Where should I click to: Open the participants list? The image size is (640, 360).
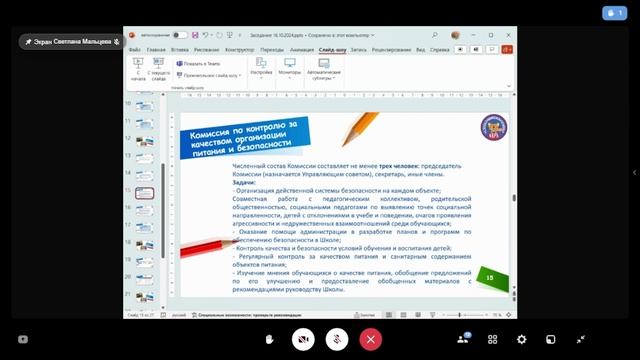(464, 338)
